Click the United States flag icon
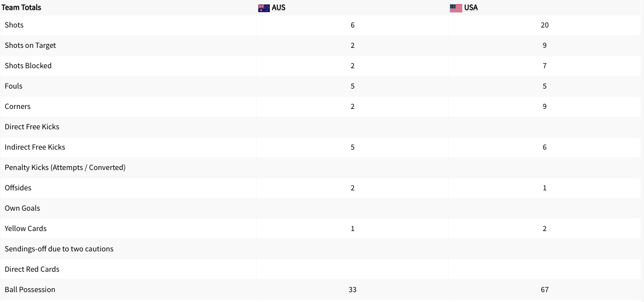644x302 pixels. click(x=456, y=8)
